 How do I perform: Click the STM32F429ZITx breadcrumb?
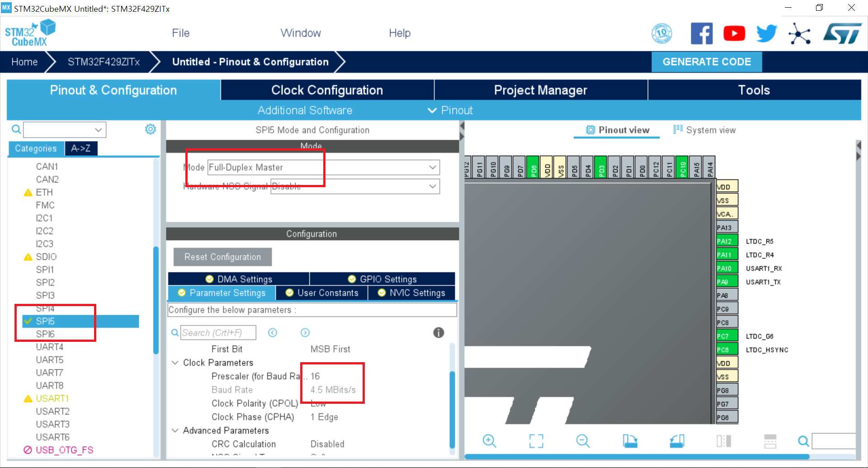coord(104,62)
